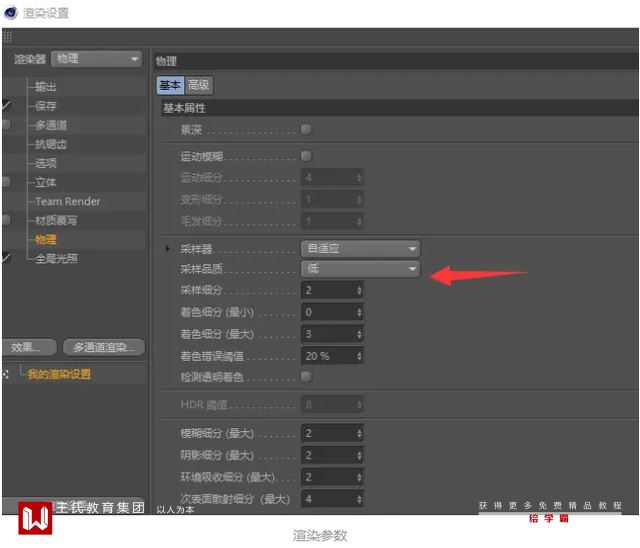Viewport: 640px width, 548px height.
Task: Click the 多通道渲染... button
Action: pos(104,347)
